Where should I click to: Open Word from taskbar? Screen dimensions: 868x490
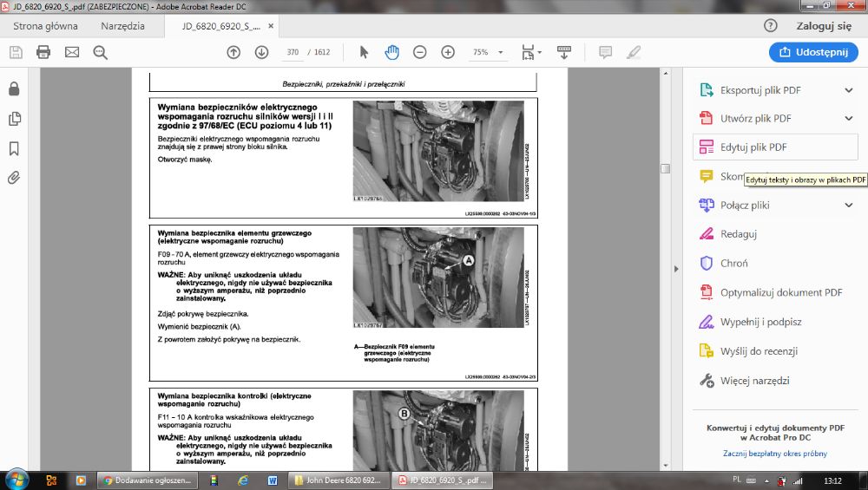[273, 480]
